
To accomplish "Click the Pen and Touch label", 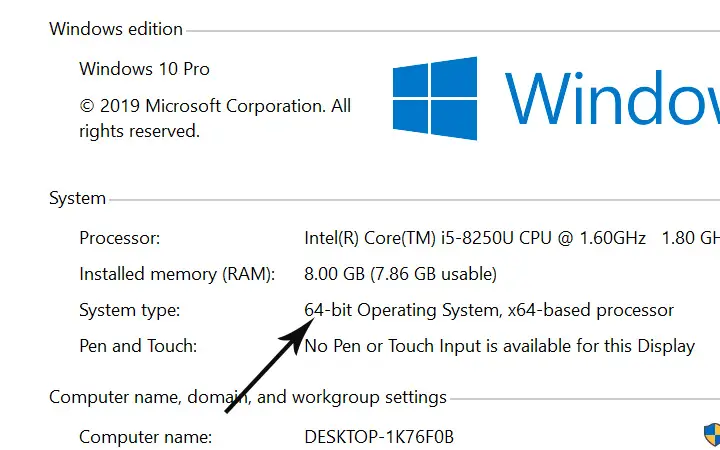I will 138,346.
